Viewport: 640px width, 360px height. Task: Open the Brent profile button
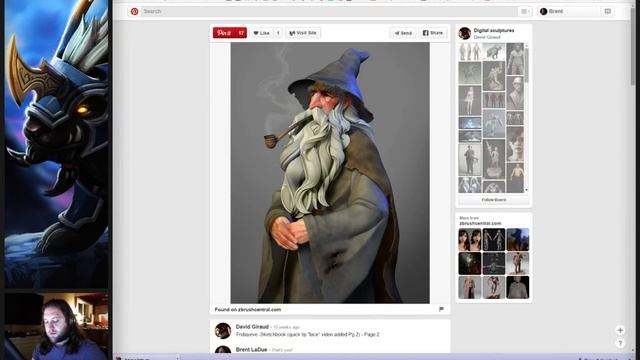pyautogui.click(x=568, y=11)
